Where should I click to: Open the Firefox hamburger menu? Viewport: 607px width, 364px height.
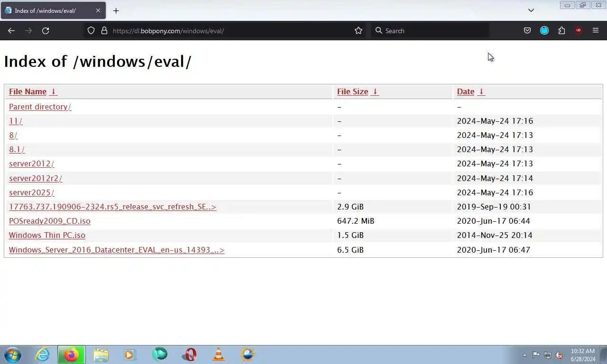coord(596,30)
